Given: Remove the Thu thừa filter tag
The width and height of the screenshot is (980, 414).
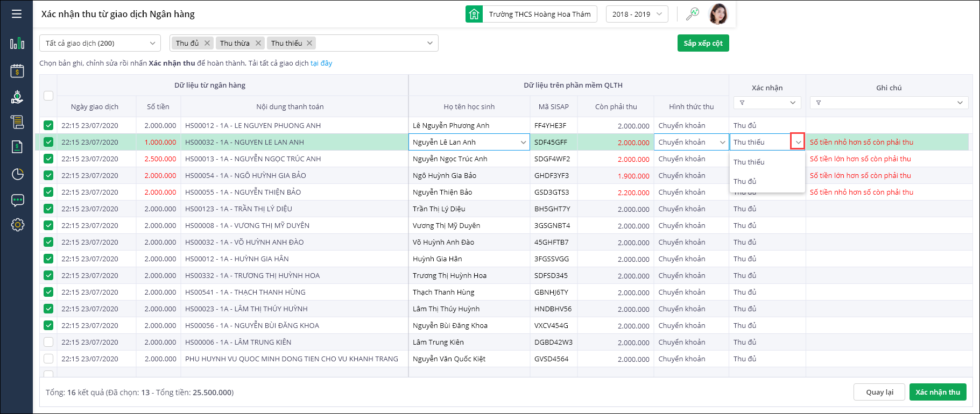Looking at the screenshot, I should (258, 43).
